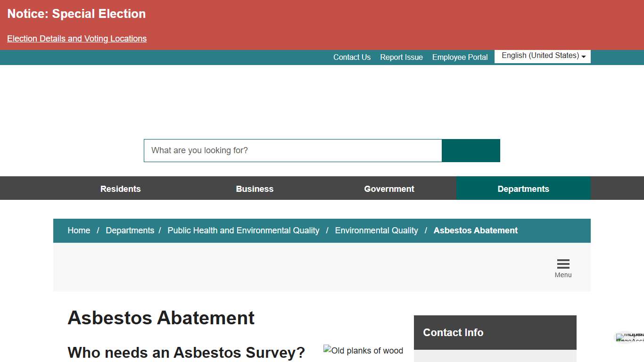Go to Home via the breadcrumb
The width and height of the screenshot is (644, 362).
[x=79, y=230]
